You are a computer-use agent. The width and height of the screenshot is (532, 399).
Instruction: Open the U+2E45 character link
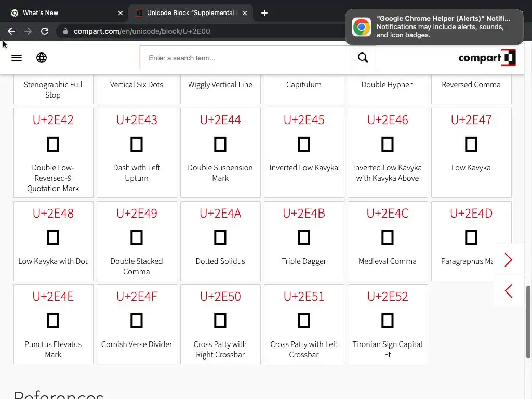click(304, 120)
